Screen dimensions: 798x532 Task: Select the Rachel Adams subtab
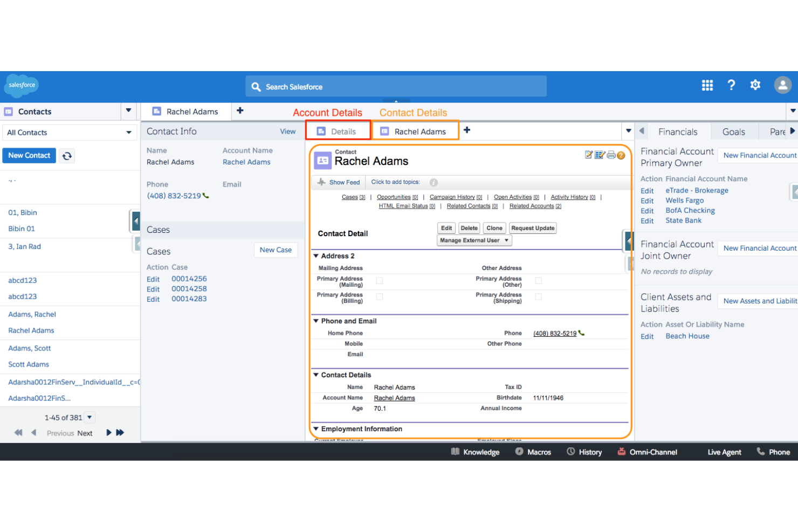(x=419, y=131)
